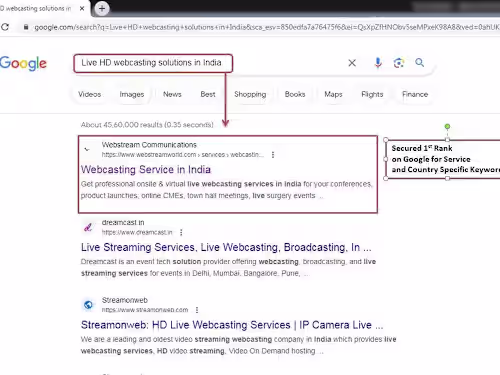Open Streamonweb HD Live Webcasting Services link
Image resolution: width=500 pixels, height=375 pixels.
(x=232, y=325)
